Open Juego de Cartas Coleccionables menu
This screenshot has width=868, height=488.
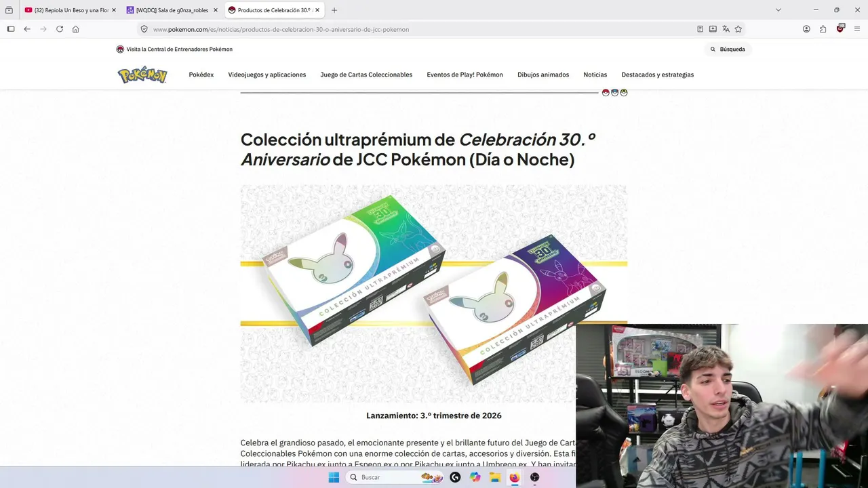(366, 75)
